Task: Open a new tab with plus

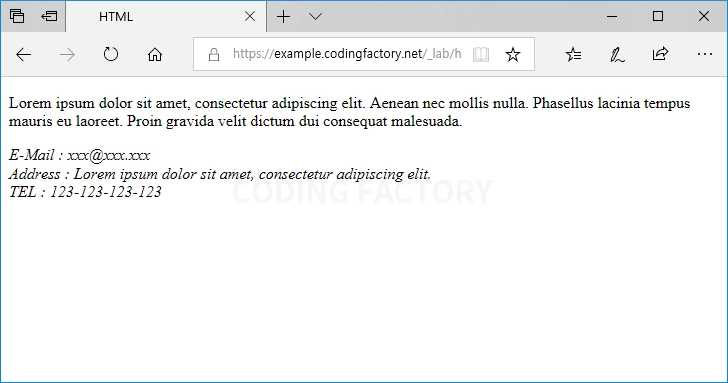Action: [283, 17]
